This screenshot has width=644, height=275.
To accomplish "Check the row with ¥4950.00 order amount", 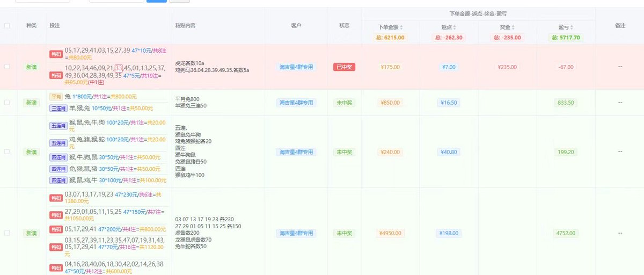I will click(x=7, y=233).
